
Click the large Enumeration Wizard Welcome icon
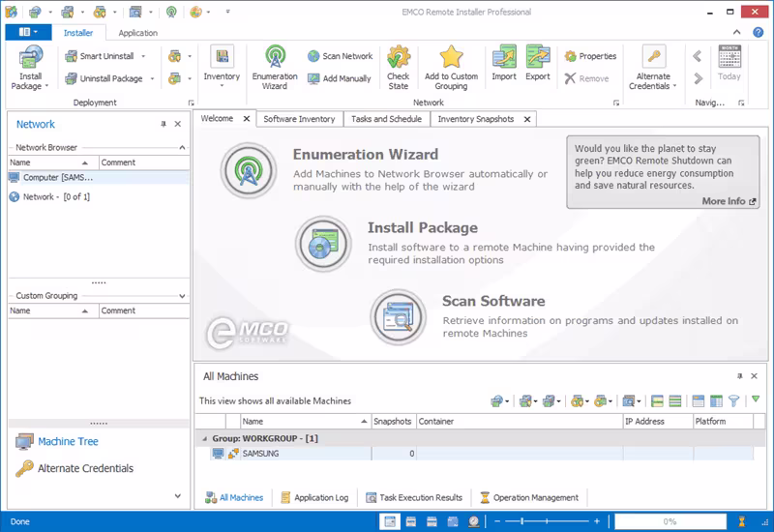pyautogui.click(x=249, y=171)
